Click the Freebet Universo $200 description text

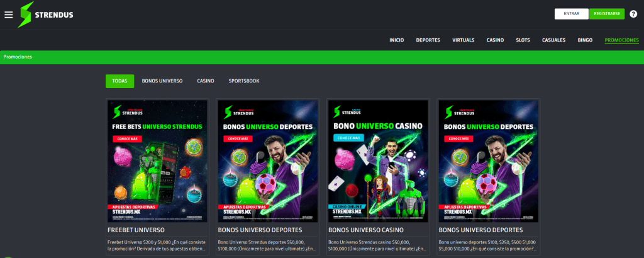pos(157,245)
